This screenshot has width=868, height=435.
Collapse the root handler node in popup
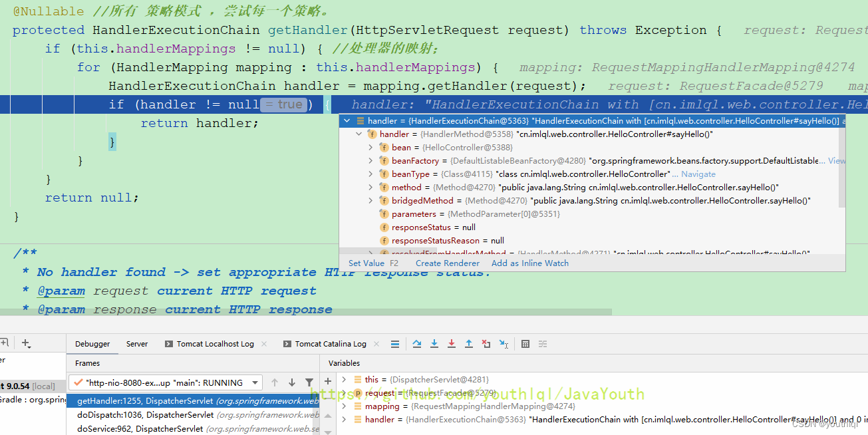pyautogui.click(x=347, y=121)
